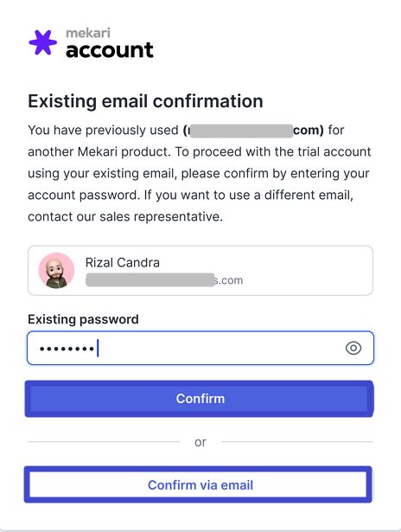
Task: Click the redacted email in description paragraph
Action: (253, 131)
